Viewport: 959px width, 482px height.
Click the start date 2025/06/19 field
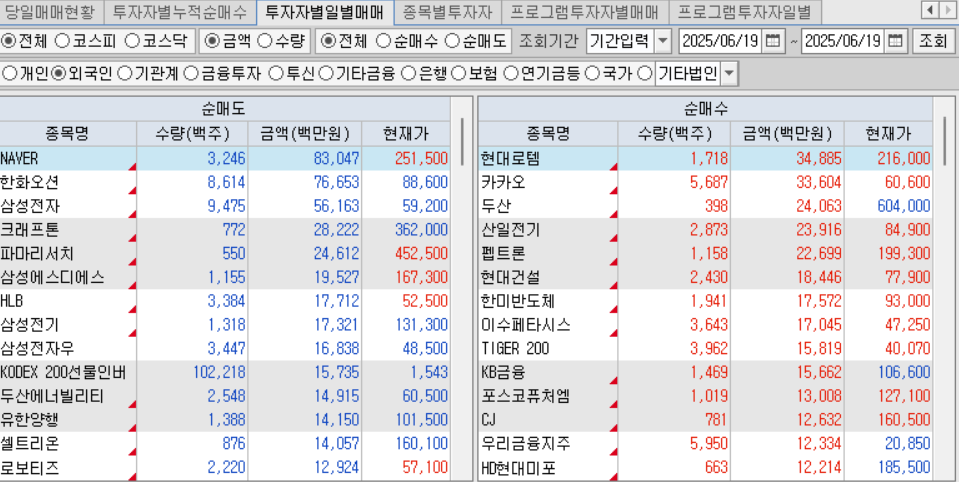(x=721, y=42)
